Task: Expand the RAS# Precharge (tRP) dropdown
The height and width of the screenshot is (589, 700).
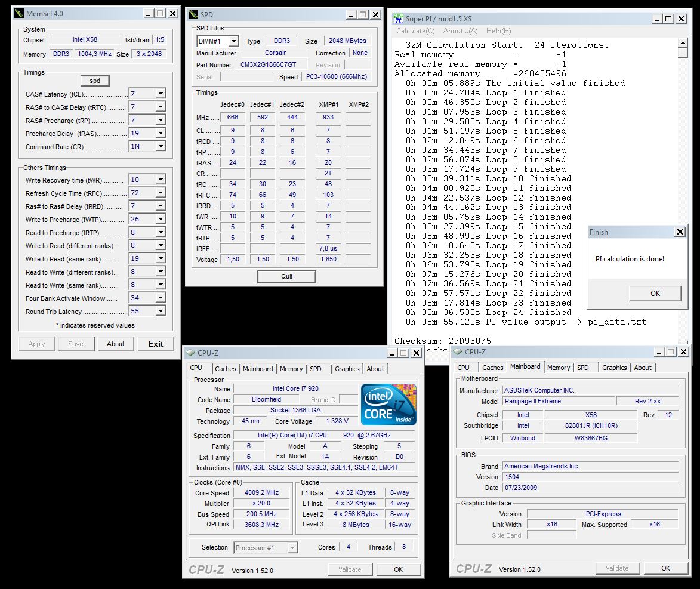Action: click(161, 120)
